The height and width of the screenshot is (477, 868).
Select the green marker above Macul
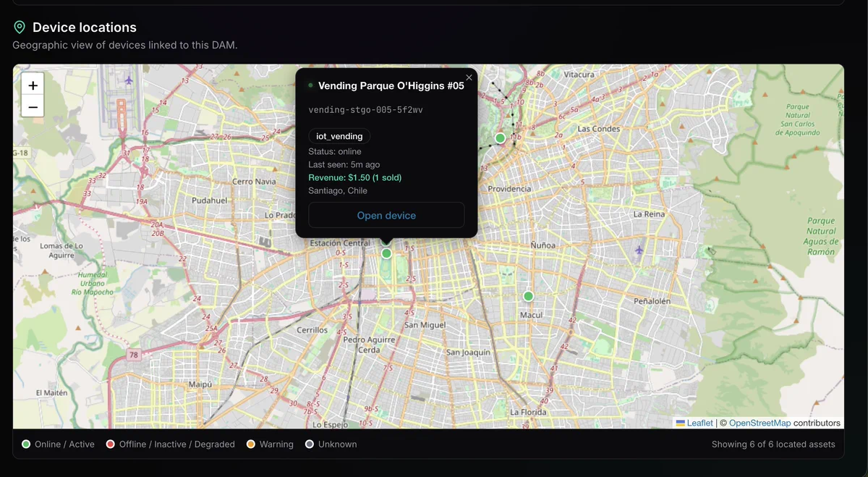[528, 296]
